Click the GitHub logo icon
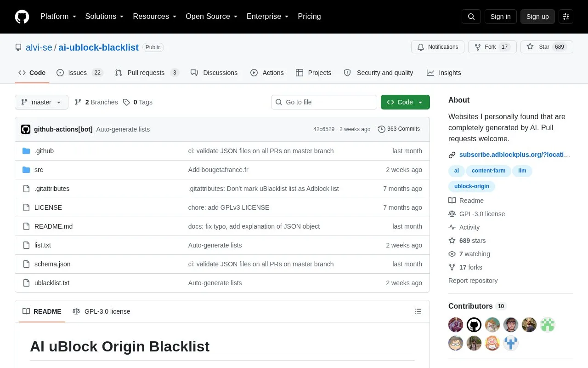The image size is (588, 368). pos(22,17)
